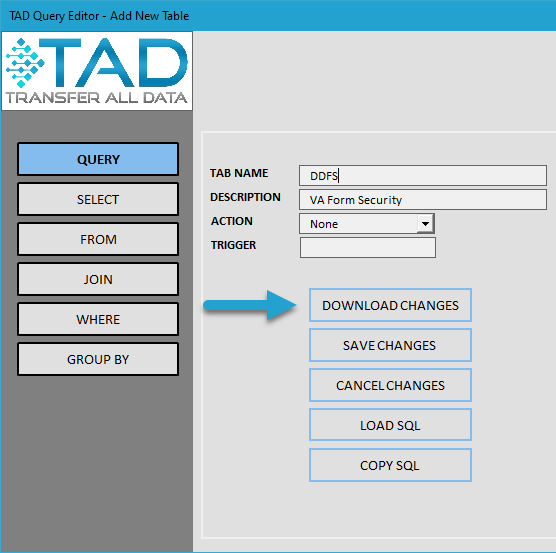Switch to the QUERY section
The width and height of the screenshot is (556, 553).
tap(98, 159)
